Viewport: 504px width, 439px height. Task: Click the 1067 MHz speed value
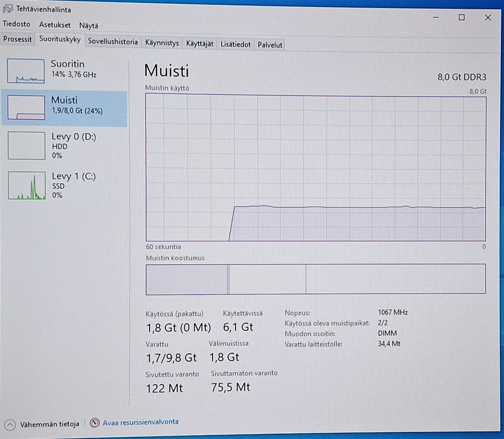(393, 312)
